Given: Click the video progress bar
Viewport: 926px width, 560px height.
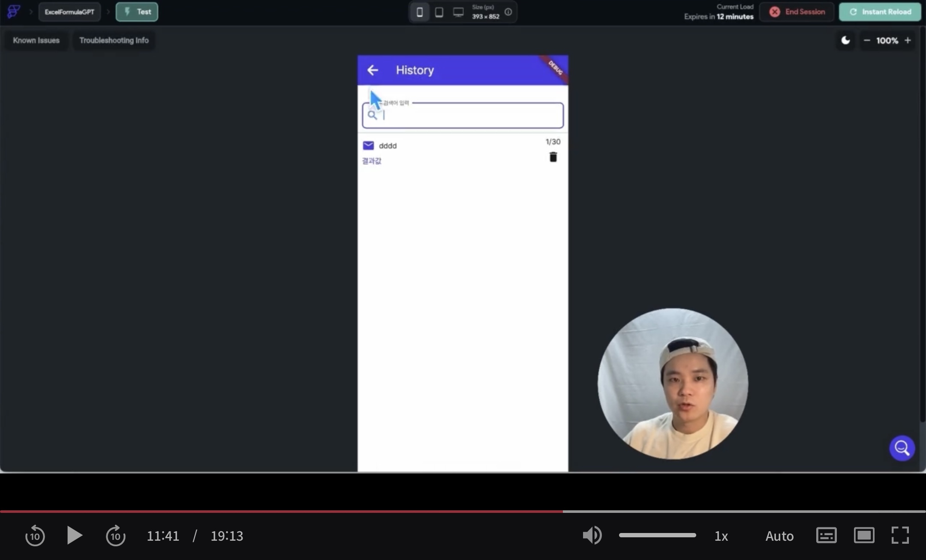Looking at the screenshot, I should click(x=463, y=512).
